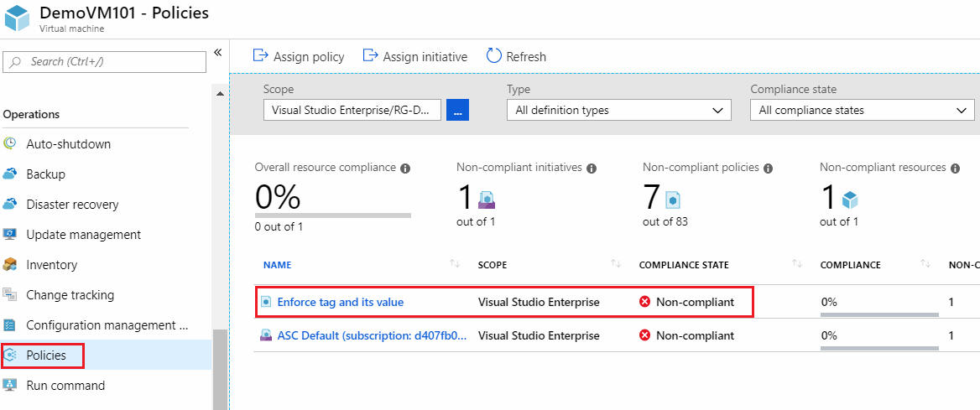980x410 pixels.
Task: Click the Enforce tag row compliance bar
Action: coord(879,315)
